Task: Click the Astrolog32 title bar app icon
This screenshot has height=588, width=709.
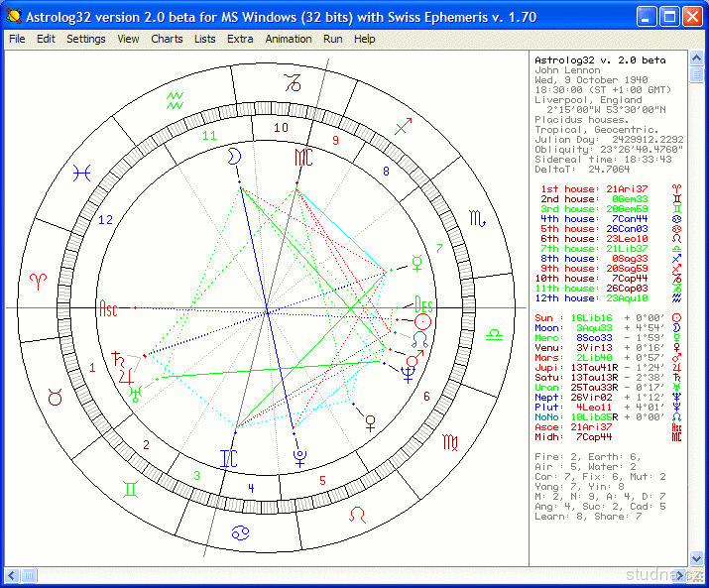Action: [x=14, y=17]
